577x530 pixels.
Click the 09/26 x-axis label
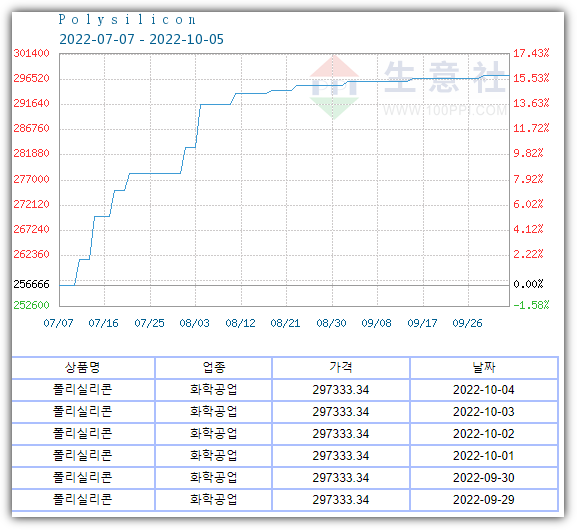[x=467, y=323]
